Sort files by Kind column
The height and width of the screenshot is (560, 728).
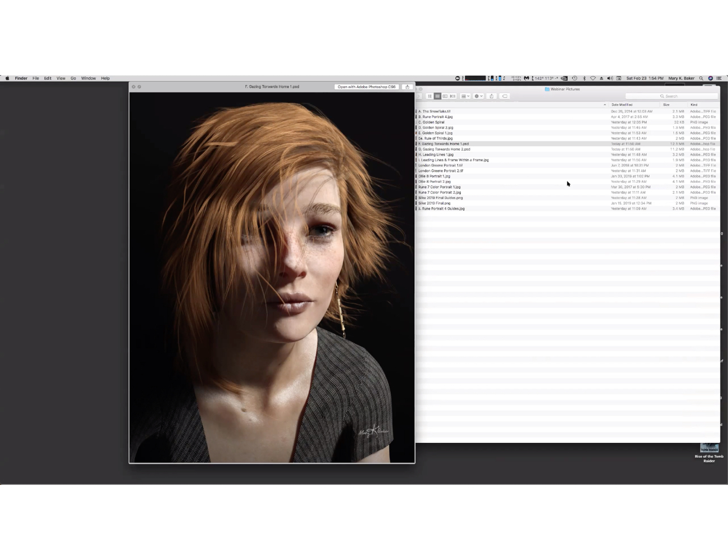coord(694,105)
